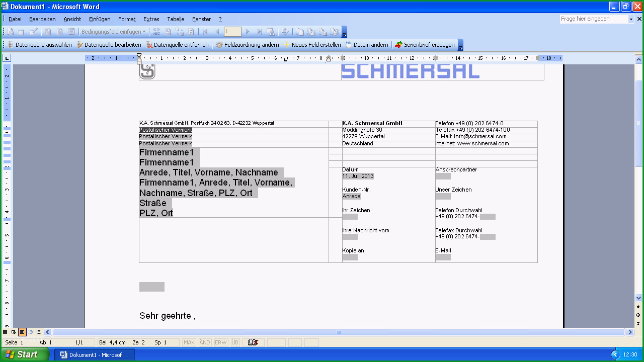Open the Ansicht menu
Screen dimensions: 644x362
pos(72,19)
